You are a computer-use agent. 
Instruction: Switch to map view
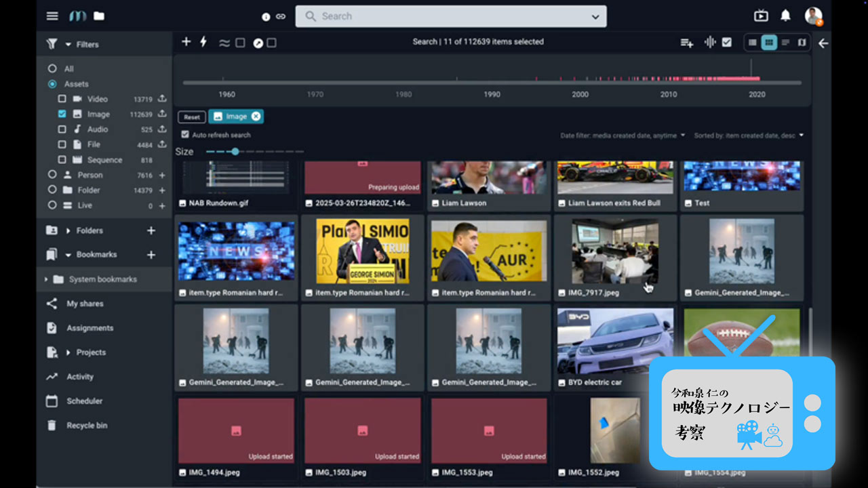pos(802,42)
